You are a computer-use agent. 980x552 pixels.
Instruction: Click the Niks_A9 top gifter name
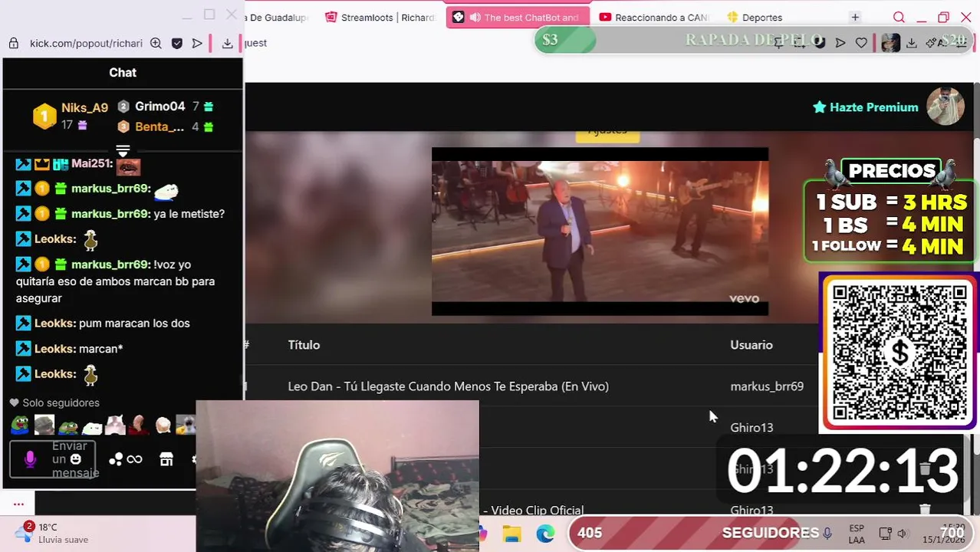tap(84, 108)
